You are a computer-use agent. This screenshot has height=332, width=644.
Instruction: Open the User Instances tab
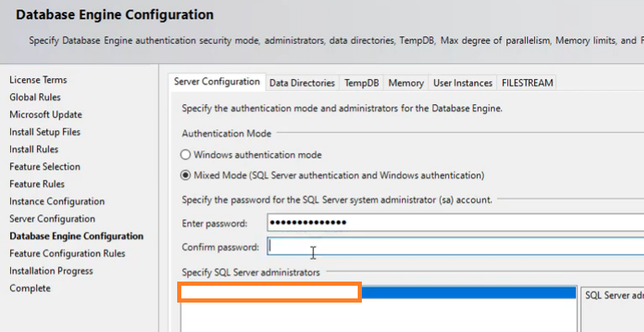pyautogui.click(x=463, y=83)
